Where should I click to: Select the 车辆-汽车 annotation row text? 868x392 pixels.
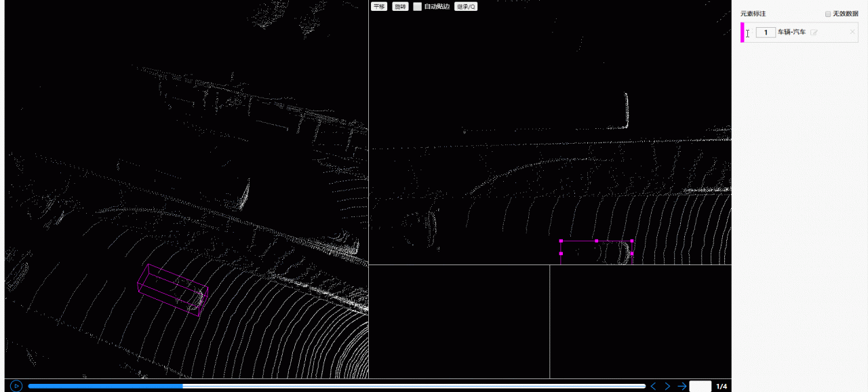click(x=792, y=33)
